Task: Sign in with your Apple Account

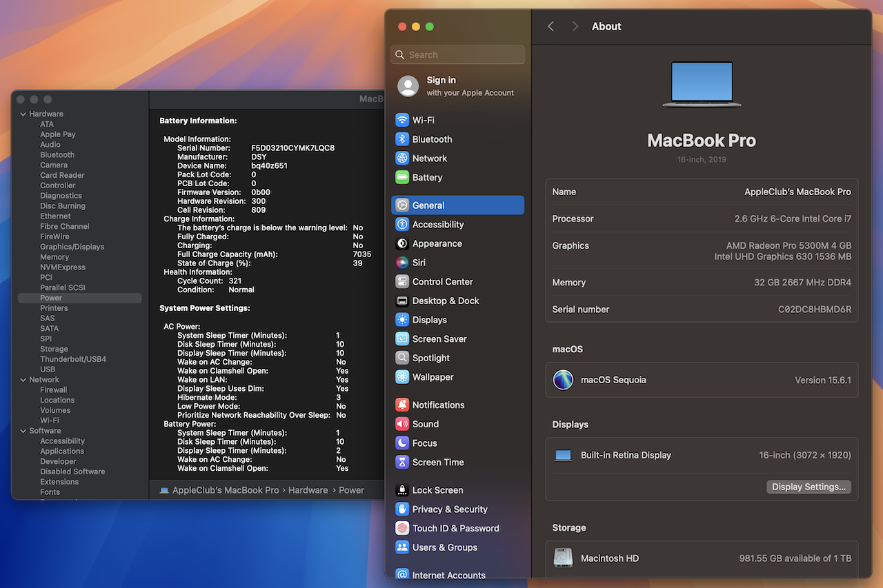Action: click(x=457, y=86)
